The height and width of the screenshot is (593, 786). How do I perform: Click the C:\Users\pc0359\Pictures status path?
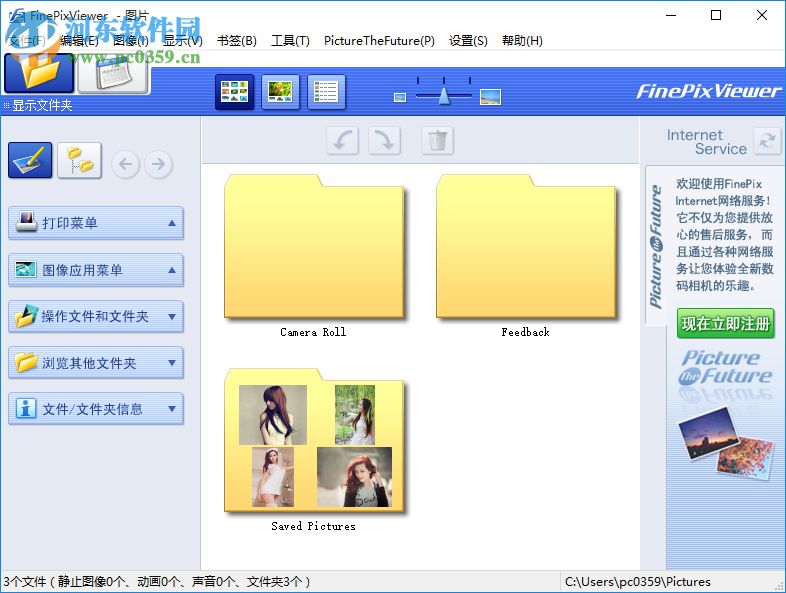[638, 582]
